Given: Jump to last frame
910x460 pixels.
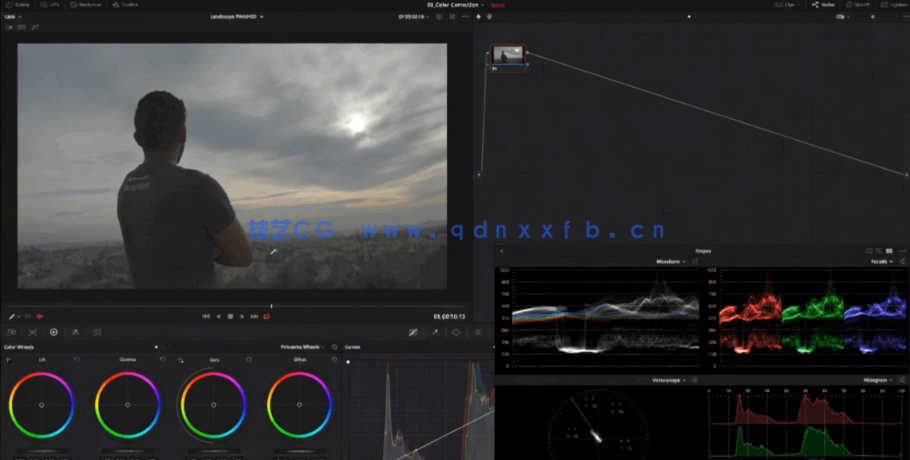Looking at the screenshot, I should pyautogui.click(x=254, y=317).
